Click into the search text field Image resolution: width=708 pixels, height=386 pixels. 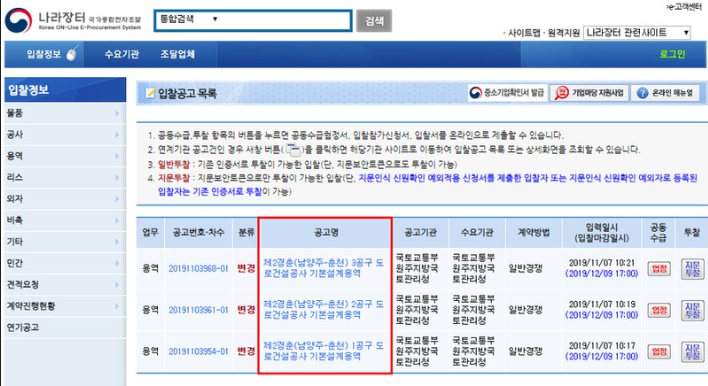pos(284,20)
